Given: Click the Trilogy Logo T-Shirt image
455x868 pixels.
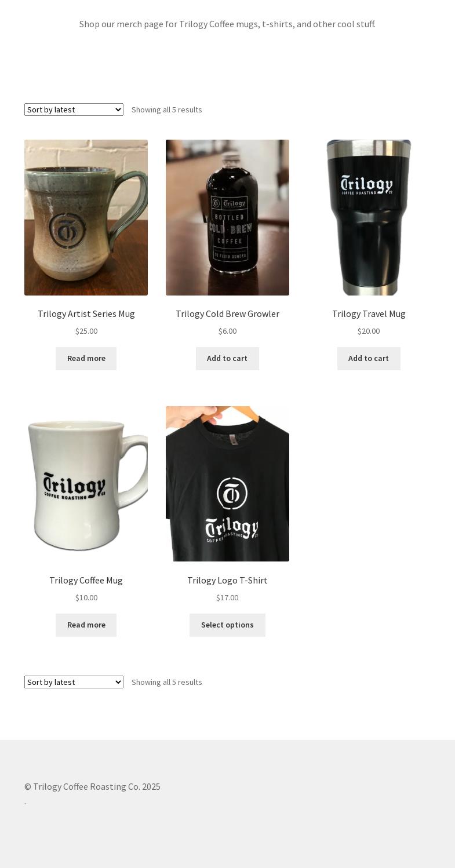Looking at the screenshot, I should [x=227, y=484].
